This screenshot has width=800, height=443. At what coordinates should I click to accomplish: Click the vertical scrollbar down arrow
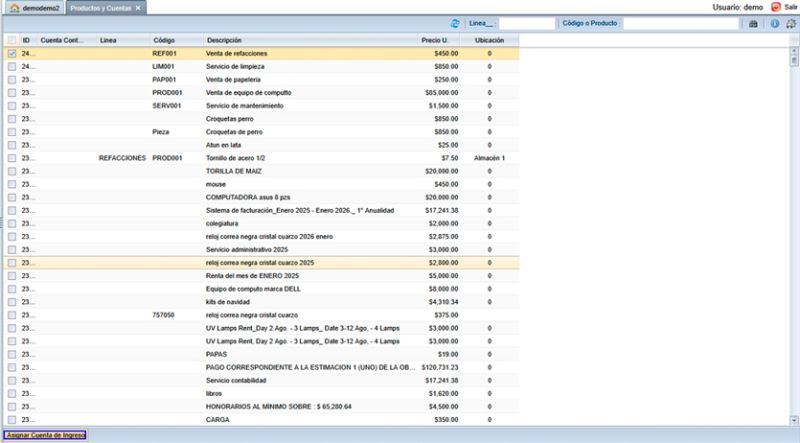pos(794,420)
